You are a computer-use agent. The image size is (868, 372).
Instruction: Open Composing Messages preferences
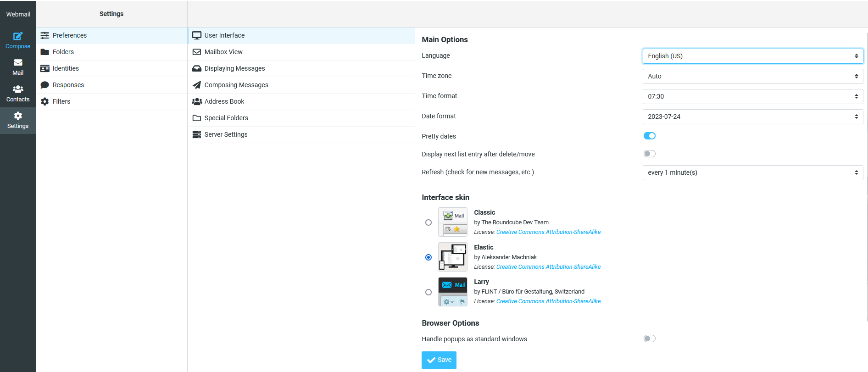click(x=236, y=85)
